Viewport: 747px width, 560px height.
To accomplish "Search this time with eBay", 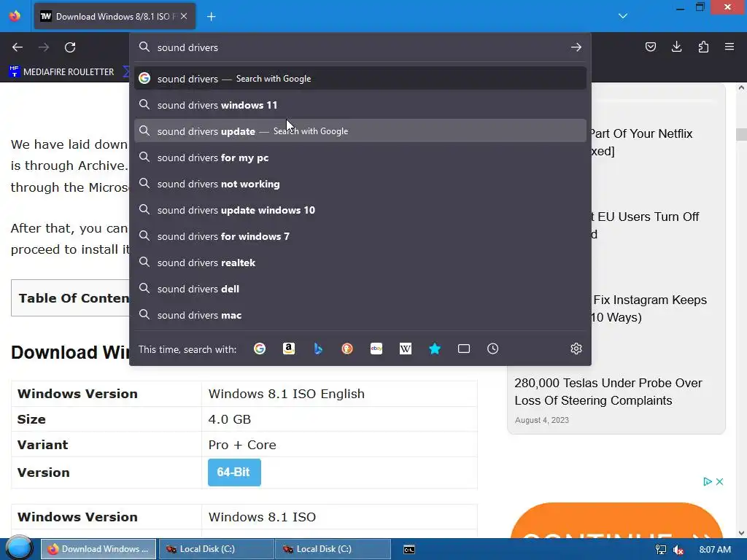I will pos(376,349).
